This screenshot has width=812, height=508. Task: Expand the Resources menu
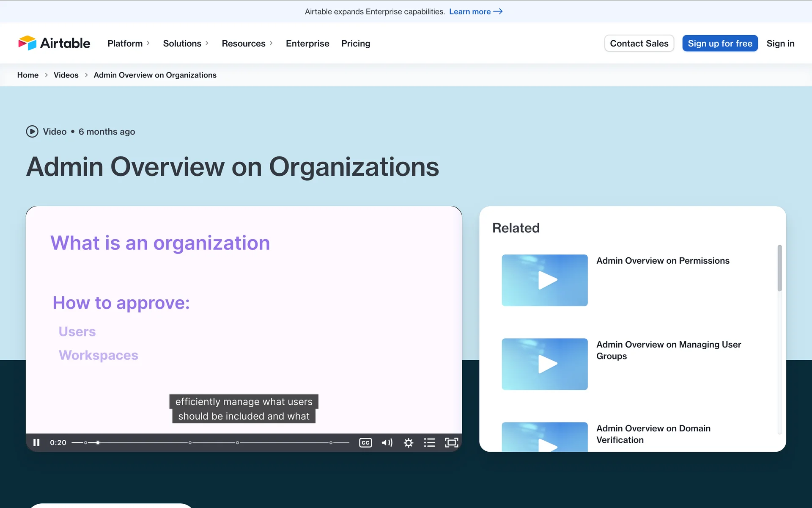247,43
